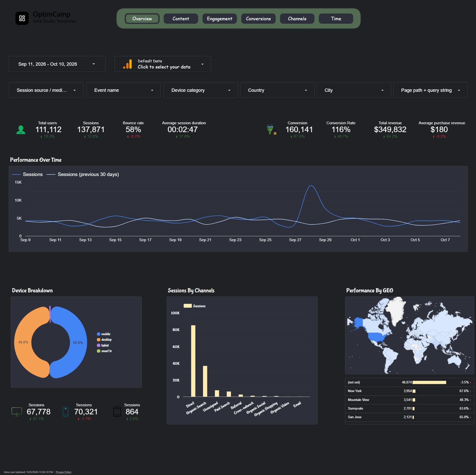This screenshot has width=476, height=475.
Task: Switch to the Time tab
Action: click(x=336, y=19)
